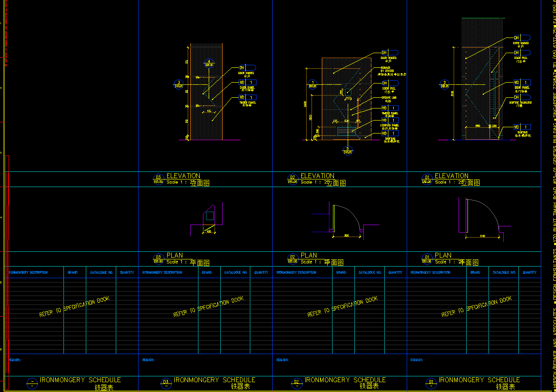
Task: Select section marker 2 beside D1 door
Action: point(444,84)
